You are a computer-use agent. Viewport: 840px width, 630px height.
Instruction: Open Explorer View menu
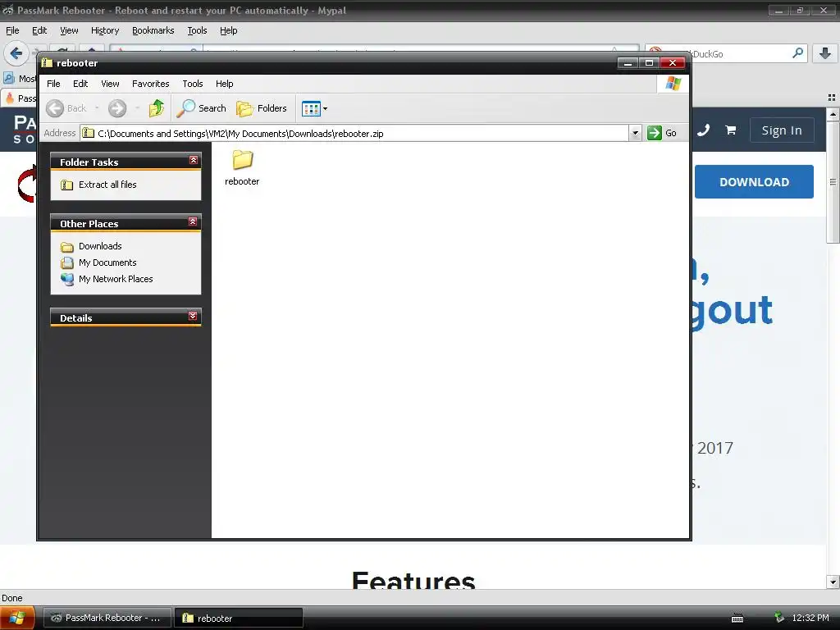click(110, 84)
